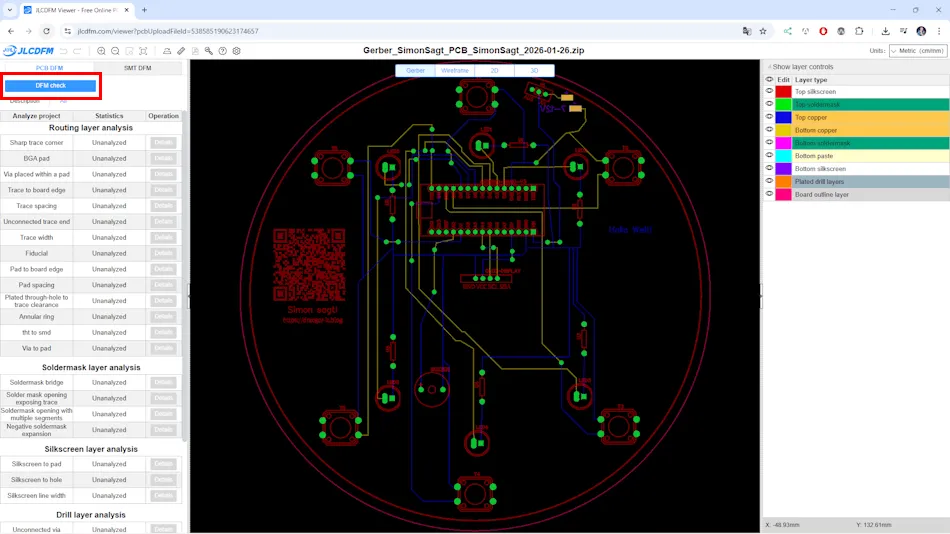Switch to the 2D view tab
This screenshot has width=950, height=534.
click(494, 70)
